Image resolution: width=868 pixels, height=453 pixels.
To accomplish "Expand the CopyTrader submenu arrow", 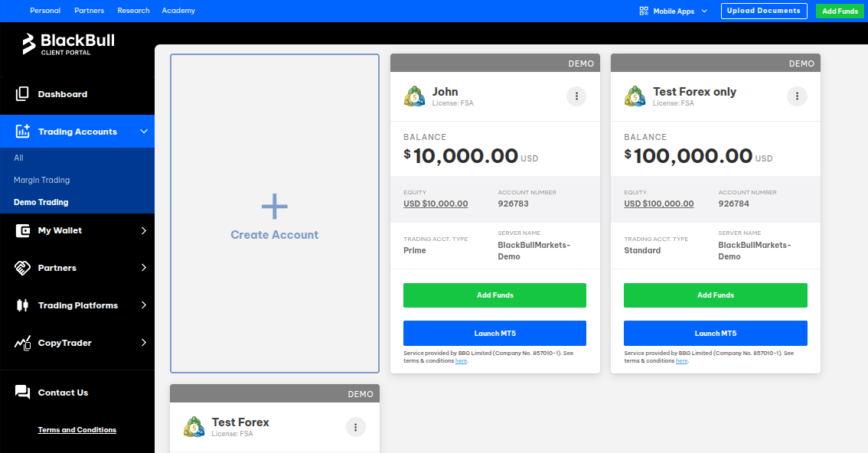I will point(144,343).
